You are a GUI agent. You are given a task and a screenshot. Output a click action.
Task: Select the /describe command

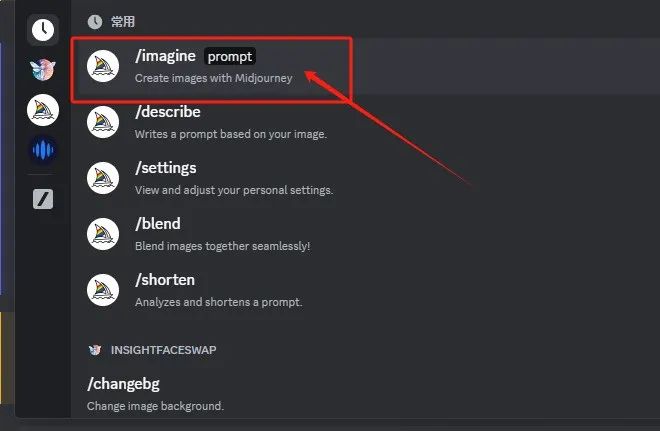pos(365,122)
